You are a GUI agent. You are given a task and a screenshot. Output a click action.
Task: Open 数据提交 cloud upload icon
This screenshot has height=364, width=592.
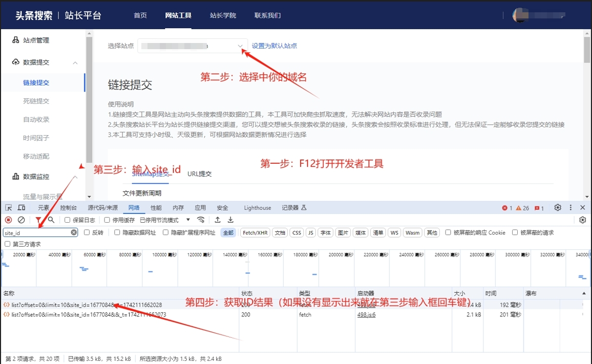point(15,62)
